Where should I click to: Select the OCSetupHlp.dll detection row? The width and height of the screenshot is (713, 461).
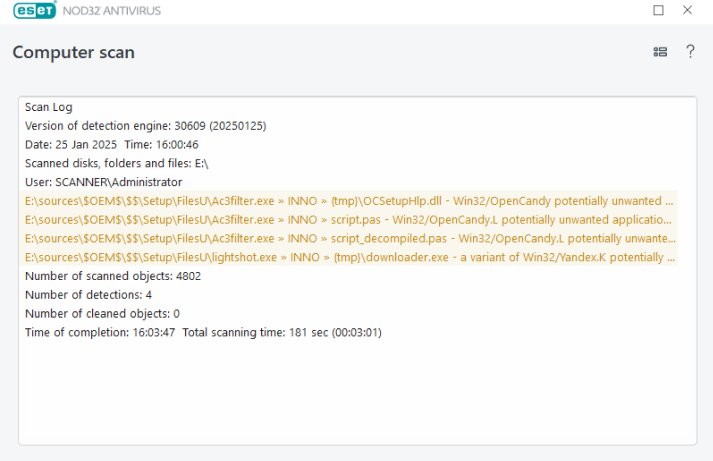coord(349,201)
